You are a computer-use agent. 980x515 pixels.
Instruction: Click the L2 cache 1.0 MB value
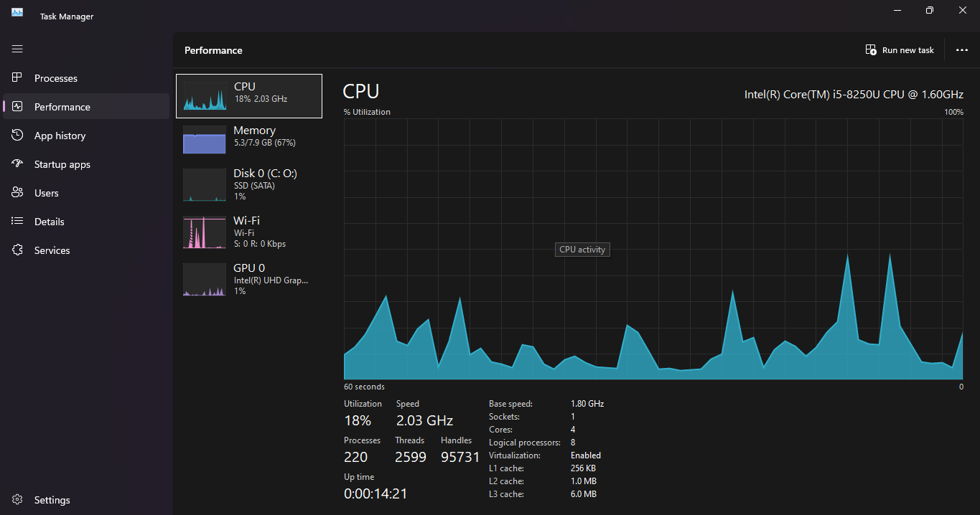[x=584, y=481]
